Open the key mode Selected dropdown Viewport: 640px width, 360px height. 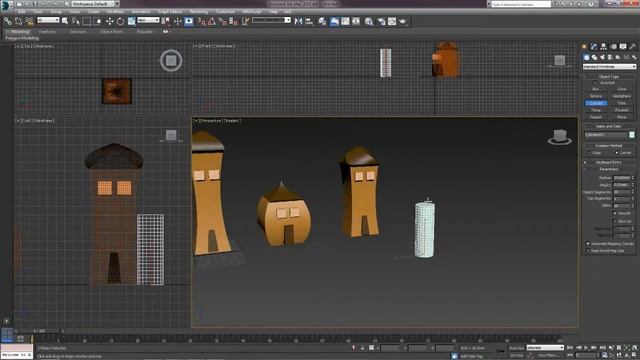[x=545, y=348]
